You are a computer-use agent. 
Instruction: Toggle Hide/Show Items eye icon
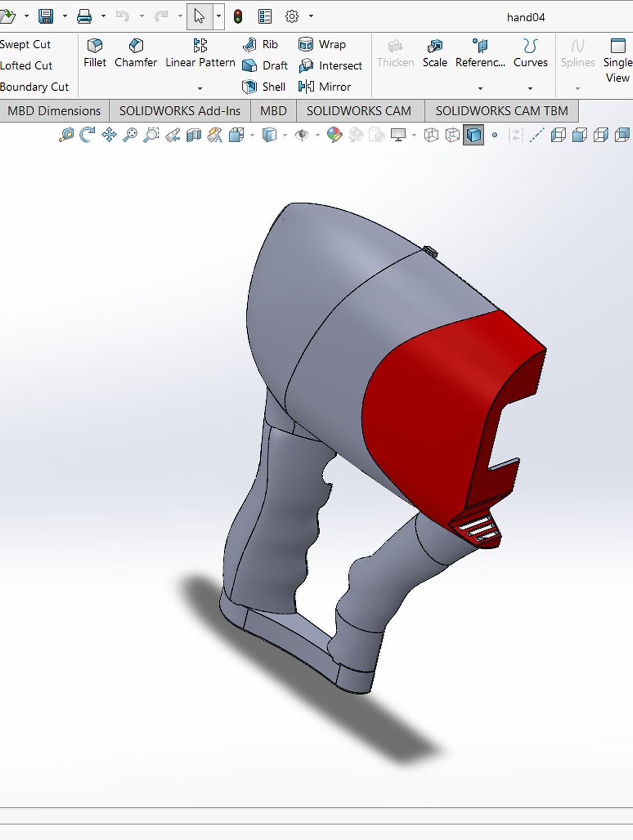302,135
